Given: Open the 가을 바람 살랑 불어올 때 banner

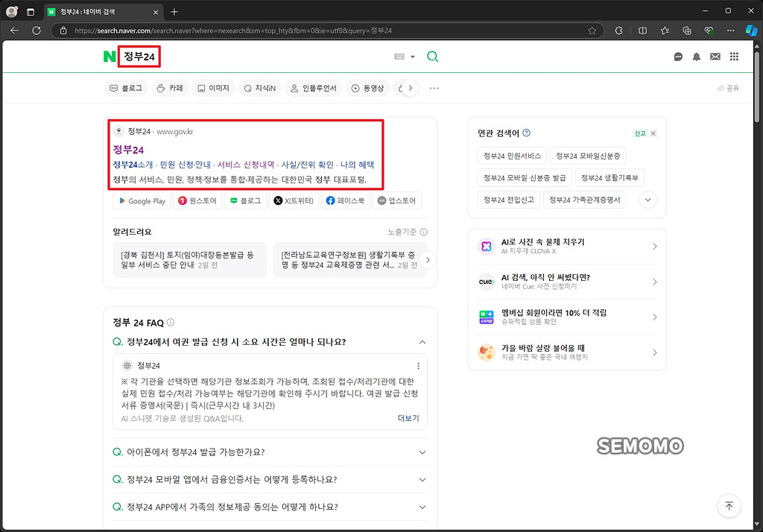Looking at the screenshot, I should [567, 352].
